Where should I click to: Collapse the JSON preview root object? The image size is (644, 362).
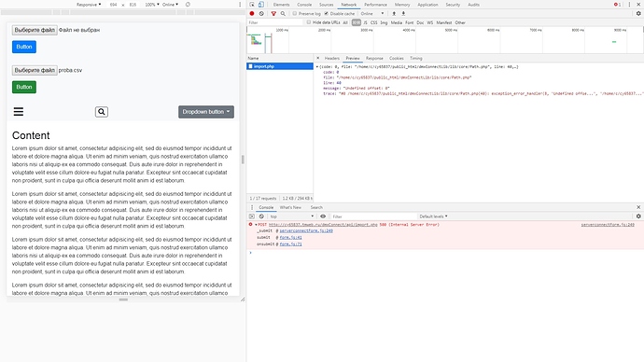pos(317,66)
